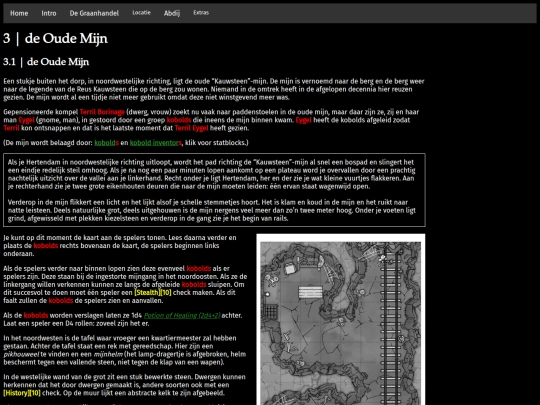Image resolution: width=540 pixels, height=405 pixels.
Task: Select the Locatie menu item
Action: pyautogui.click(x=142, y=13)
